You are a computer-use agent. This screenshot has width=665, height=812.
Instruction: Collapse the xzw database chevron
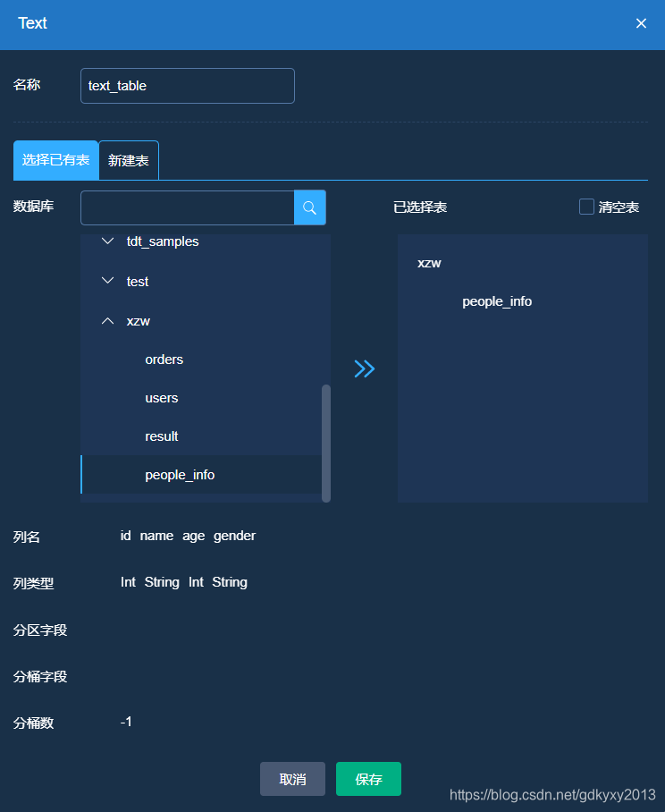pos(107,321)
